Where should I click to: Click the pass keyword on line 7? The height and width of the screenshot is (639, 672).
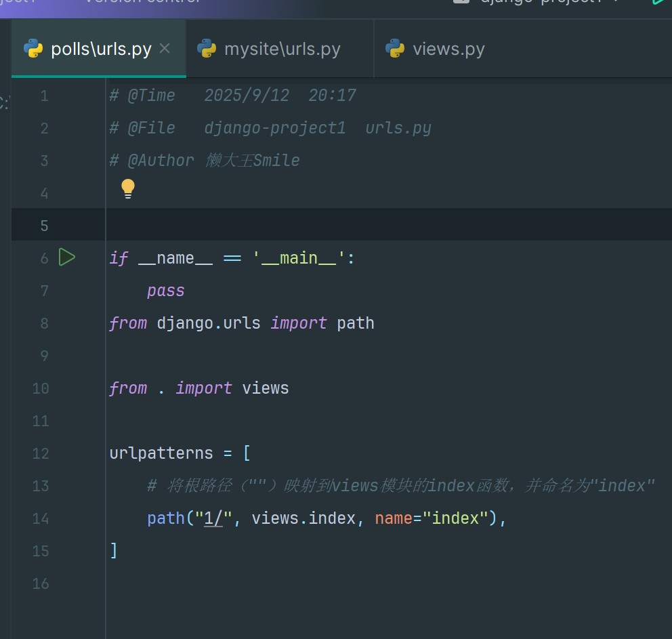(x=166, y=291)
